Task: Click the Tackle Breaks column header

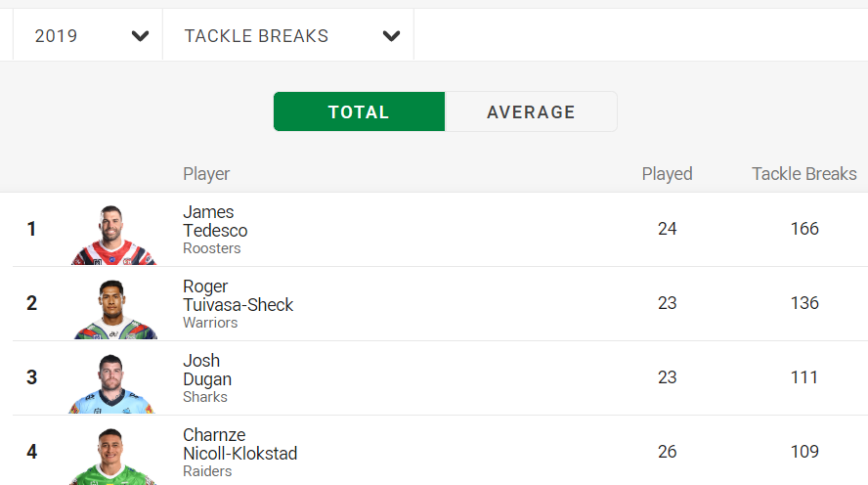Action: click(x=804, y=174)
